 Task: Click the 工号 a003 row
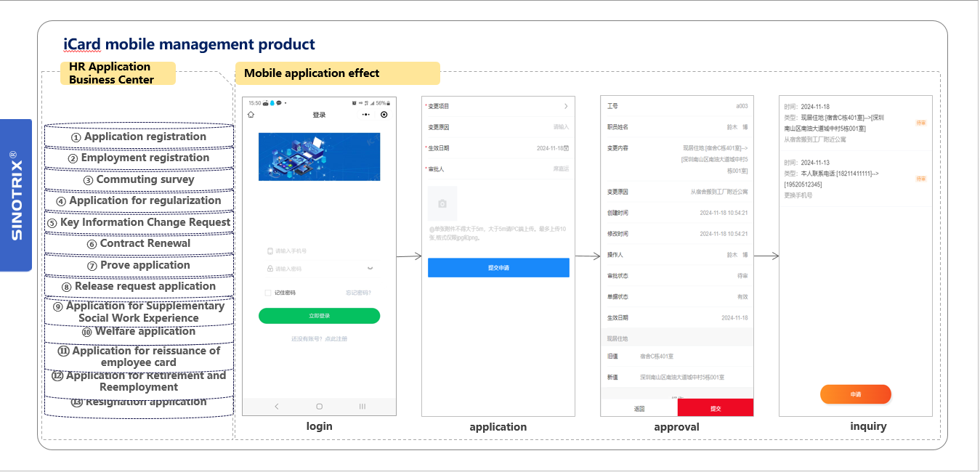[677, 106]
